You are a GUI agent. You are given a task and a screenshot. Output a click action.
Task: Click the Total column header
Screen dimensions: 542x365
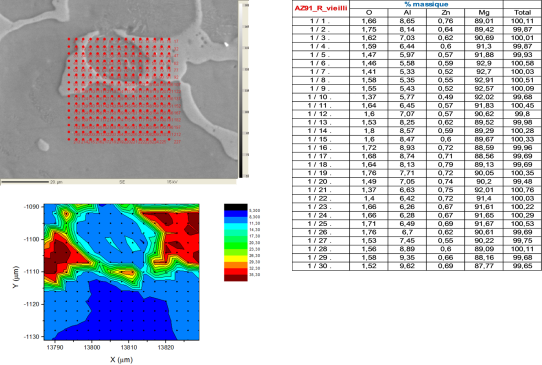522,12
